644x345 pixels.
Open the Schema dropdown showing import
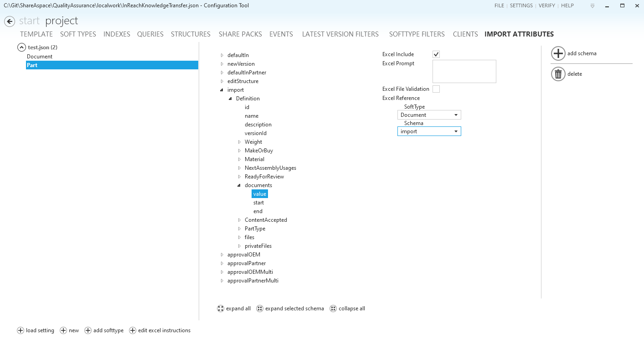[x=429, y=131]
